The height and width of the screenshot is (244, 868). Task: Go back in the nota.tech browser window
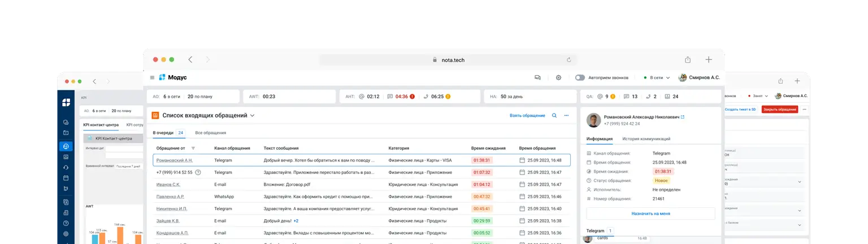coord(190,59)
